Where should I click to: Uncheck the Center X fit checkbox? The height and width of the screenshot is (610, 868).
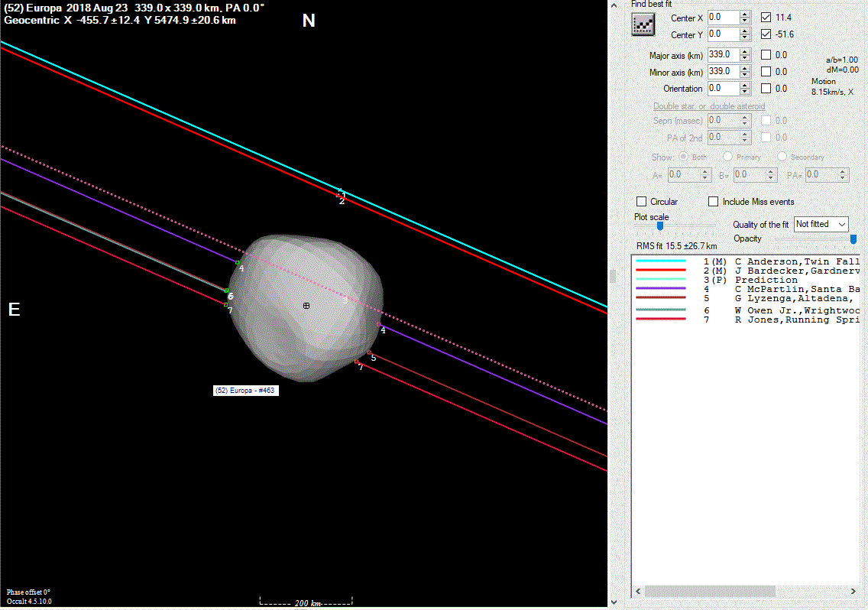pos(766,17)
